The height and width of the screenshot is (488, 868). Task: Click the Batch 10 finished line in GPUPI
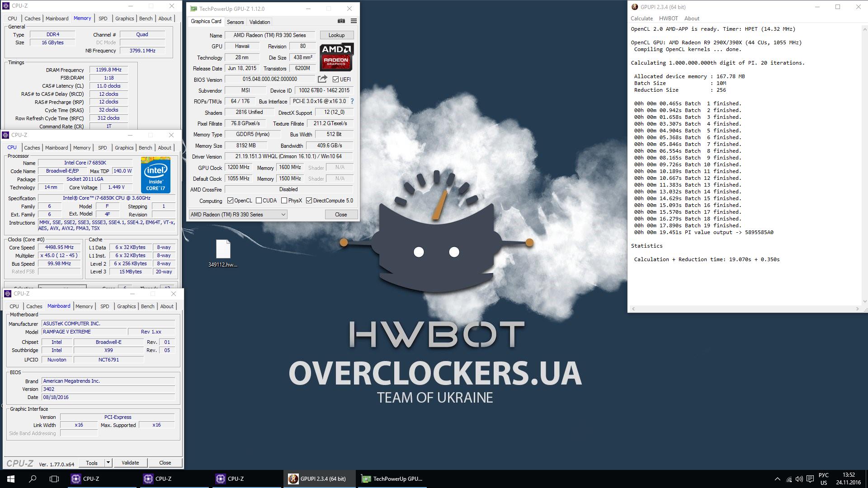pos(687,164)
